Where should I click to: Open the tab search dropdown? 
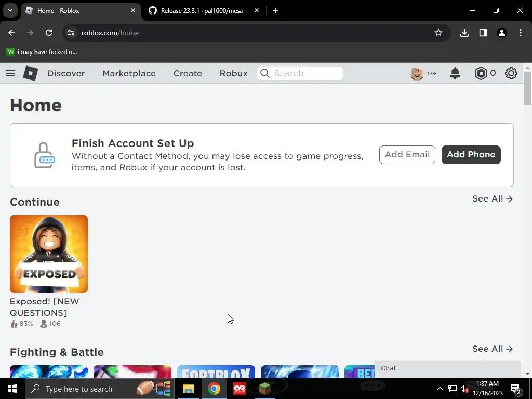10,10
